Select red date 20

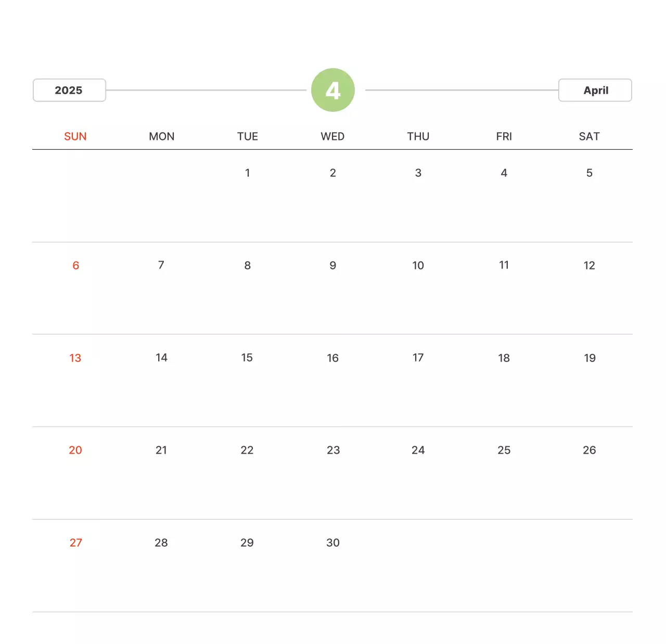(75, 450)
